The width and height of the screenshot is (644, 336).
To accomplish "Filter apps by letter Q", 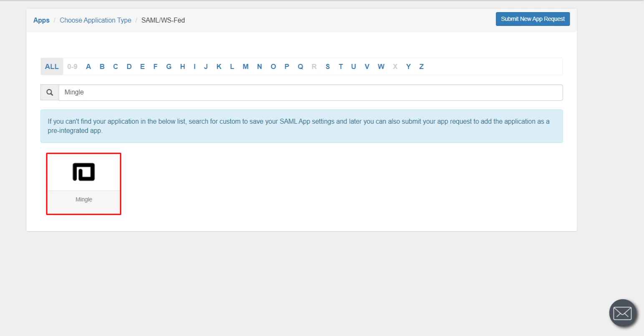I will point(301,66).
